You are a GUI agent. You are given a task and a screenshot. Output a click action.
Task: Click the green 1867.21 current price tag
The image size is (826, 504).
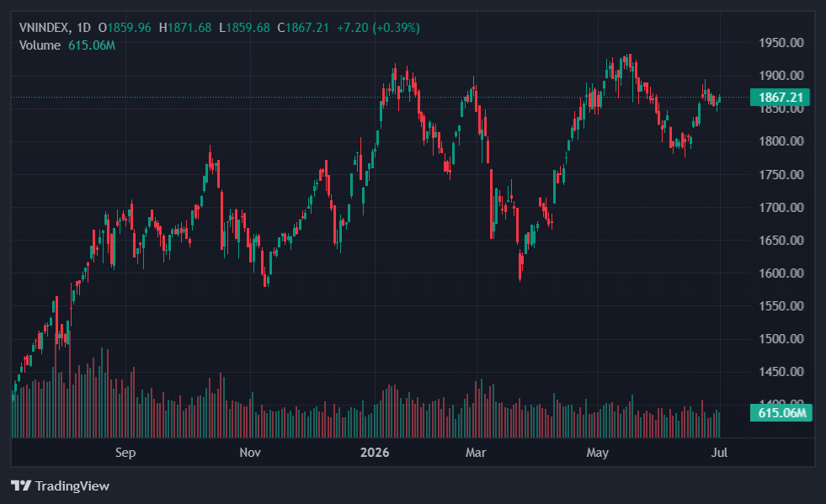(x=781, y=98)
